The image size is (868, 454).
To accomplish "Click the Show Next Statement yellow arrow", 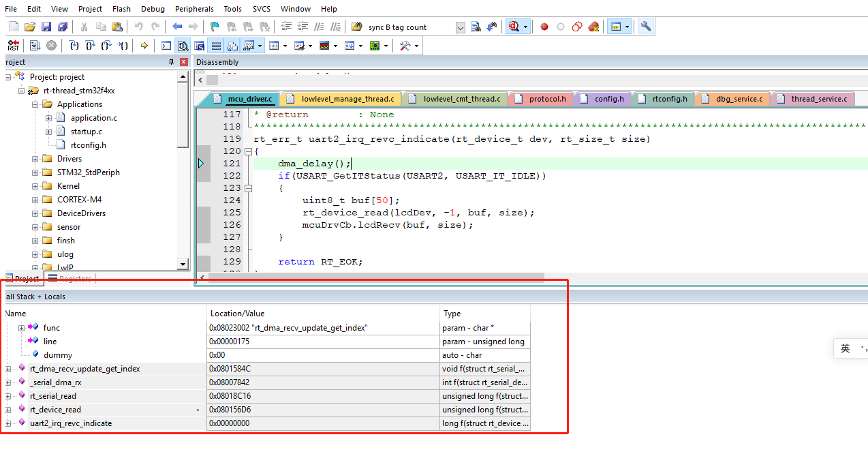I will pos(144,46).
